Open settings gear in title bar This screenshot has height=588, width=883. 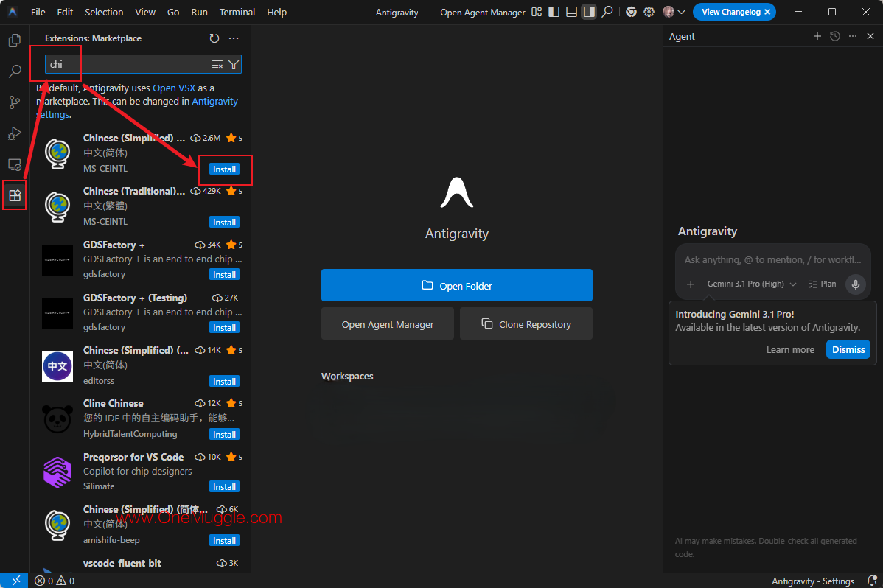649,12
